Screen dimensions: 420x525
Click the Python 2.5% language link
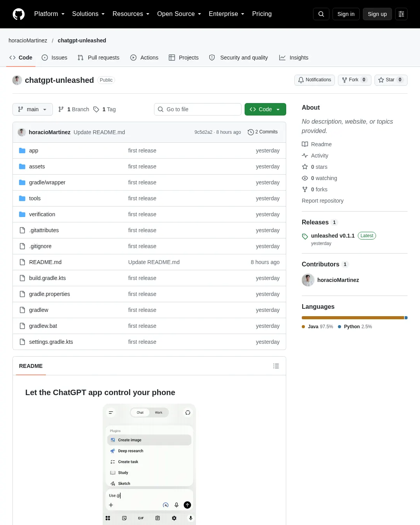[x=355, y=327]
